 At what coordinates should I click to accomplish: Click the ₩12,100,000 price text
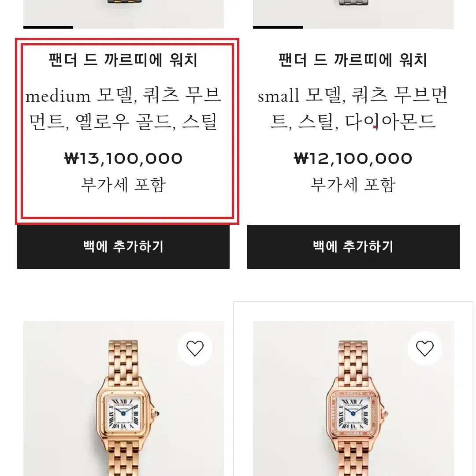353,159
